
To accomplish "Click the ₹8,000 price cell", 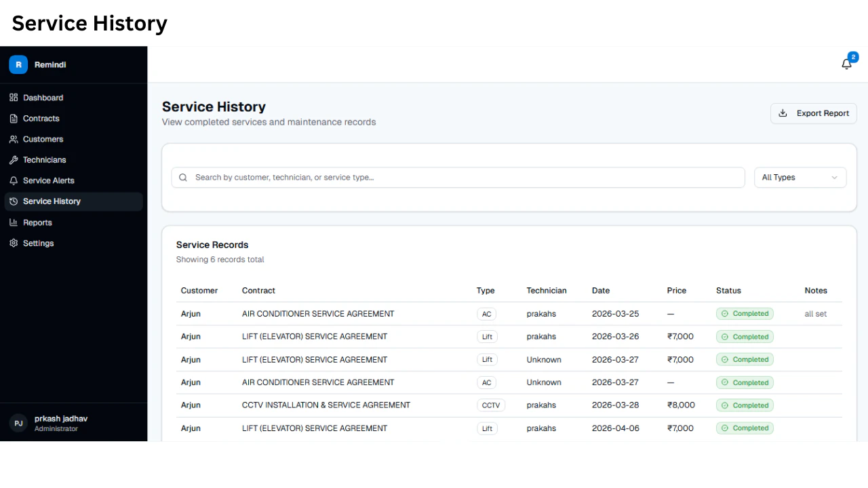I will click(681, 405).
